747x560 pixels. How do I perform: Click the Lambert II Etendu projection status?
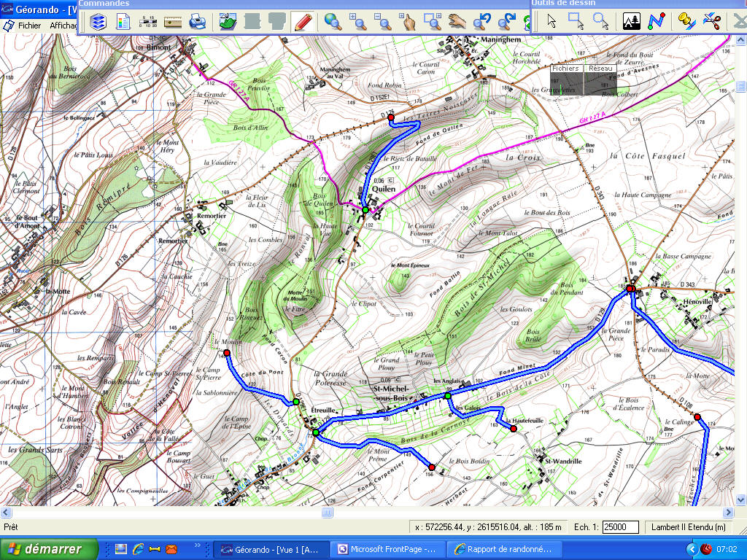[689, 527]
